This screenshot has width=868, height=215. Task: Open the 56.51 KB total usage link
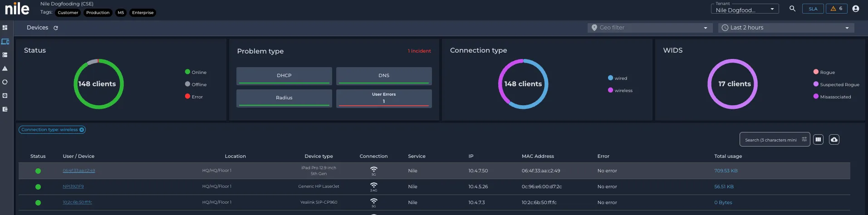(x=724, y=187)
